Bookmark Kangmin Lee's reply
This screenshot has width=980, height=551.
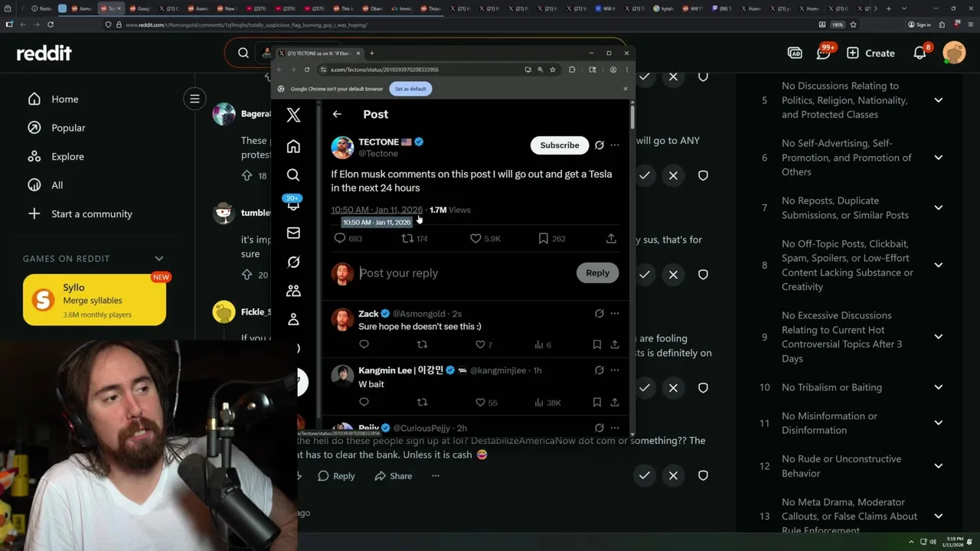(597, 402)
